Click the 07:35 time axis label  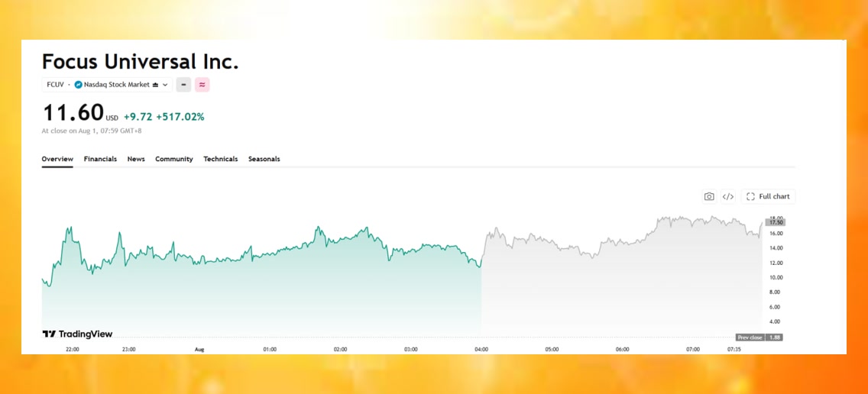click(734, 349)
